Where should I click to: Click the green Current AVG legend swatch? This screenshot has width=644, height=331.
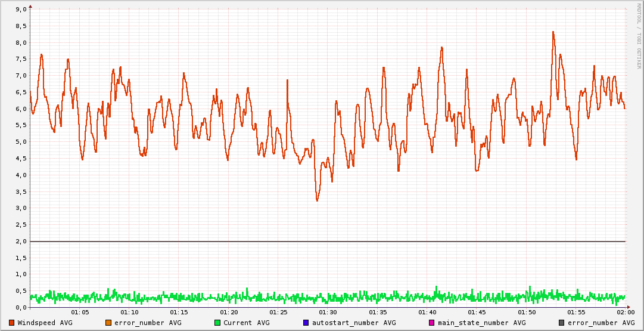coord(217,323)
